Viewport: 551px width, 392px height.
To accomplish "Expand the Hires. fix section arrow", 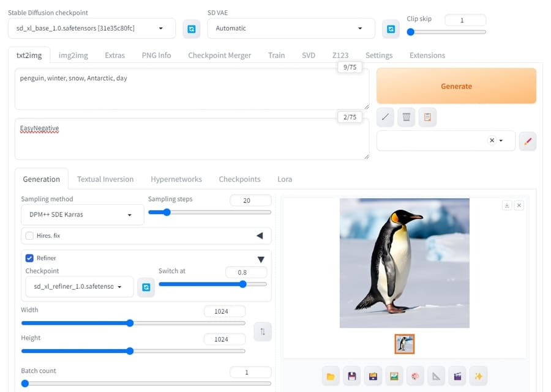I will (260, 235).
